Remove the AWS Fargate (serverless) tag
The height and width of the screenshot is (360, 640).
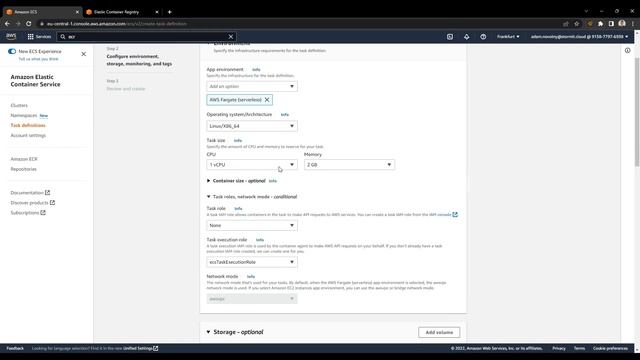click(267, 100)
